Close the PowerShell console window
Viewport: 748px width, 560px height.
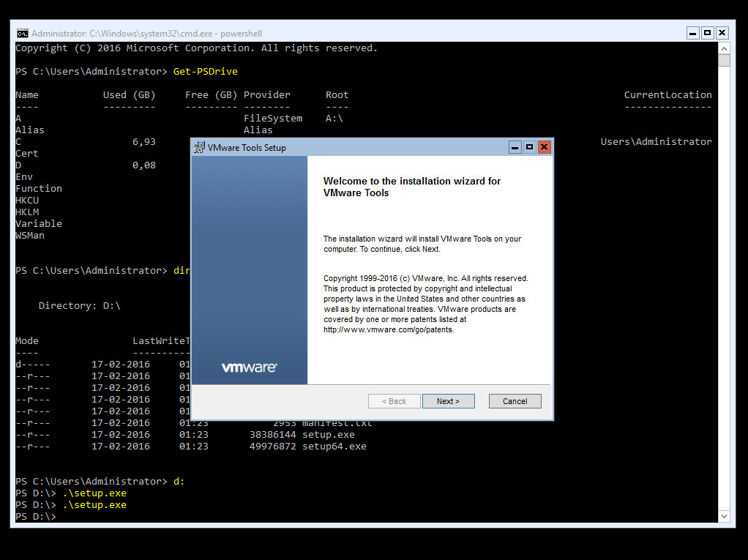pyautogui.click(x=722, y=33)
